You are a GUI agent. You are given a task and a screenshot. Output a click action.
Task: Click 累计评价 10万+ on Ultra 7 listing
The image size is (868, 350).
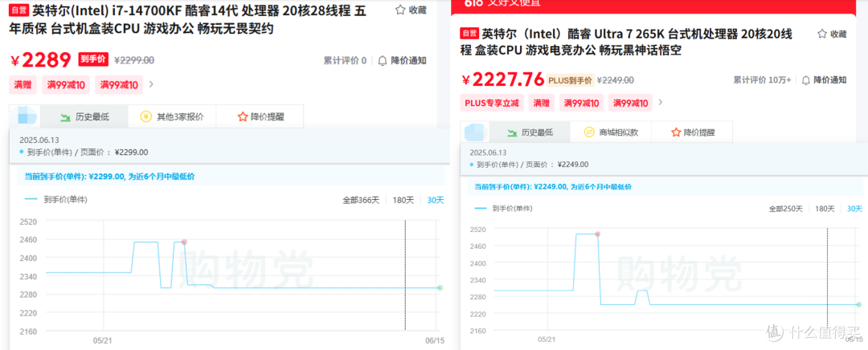(x=762, y=80)
